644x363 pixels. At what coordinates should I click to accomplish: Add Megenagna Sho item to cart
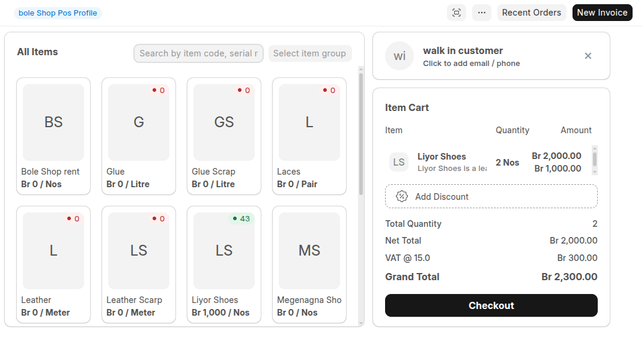point(309,264)
